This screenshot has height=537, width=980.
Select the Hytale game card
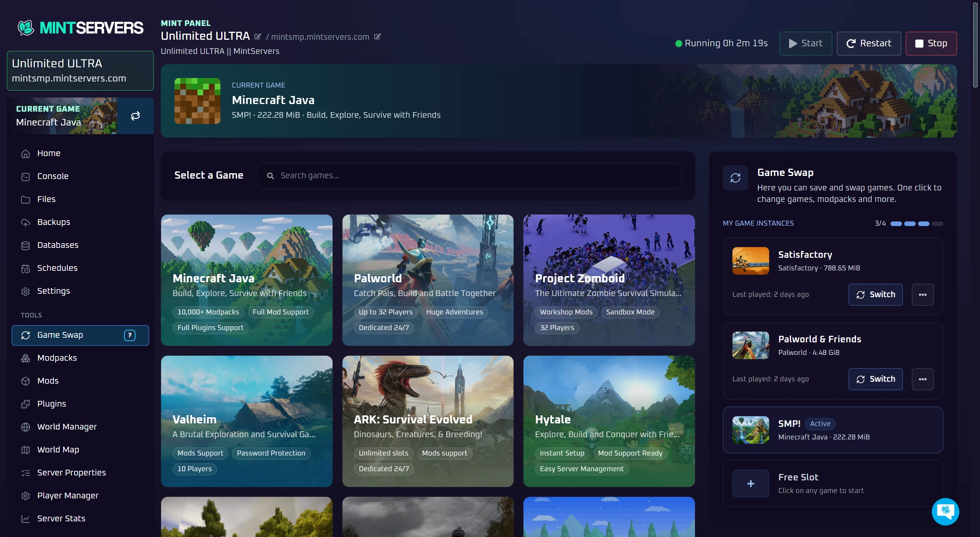click(x=609, y=421)
